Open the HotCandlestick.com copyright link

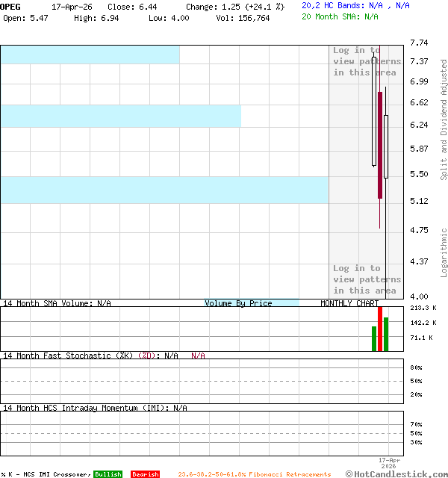[x=396, y=474]
